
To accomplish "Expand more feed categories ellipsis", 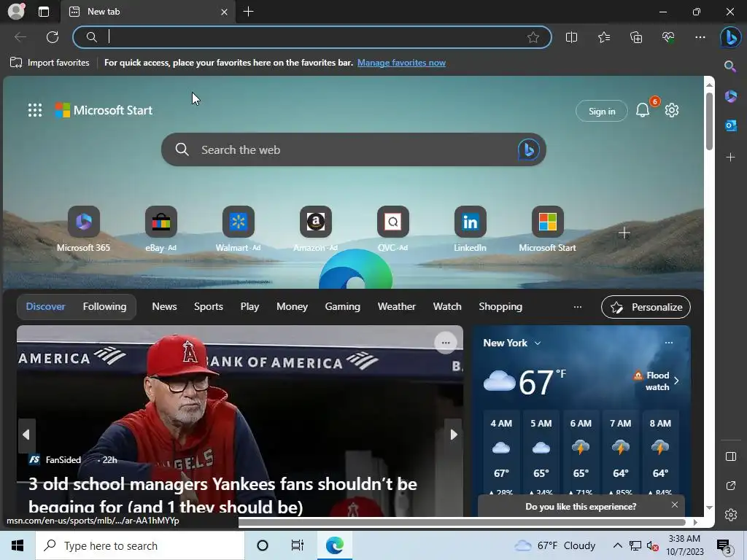I will tap(578, 307).
